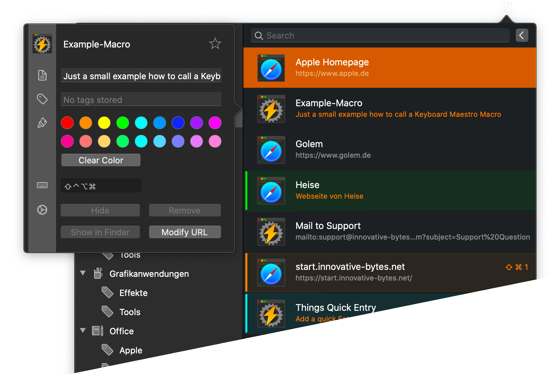Click the Search field
The width and height of the screenshot is (560, 392).
(x=380, y=35)
